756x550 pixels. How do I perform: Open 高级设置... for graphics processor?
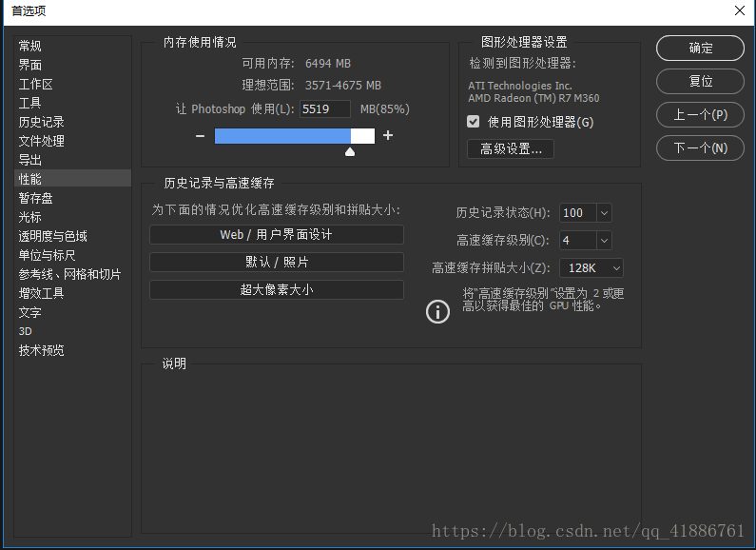pyautogui.click(x=511, y=148)
